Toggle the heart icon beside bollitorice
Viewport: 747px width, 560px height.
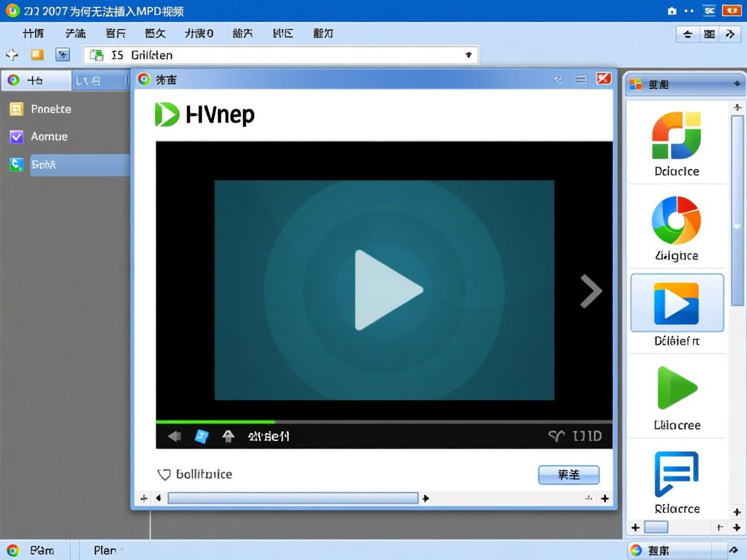(x=164, y=474)
